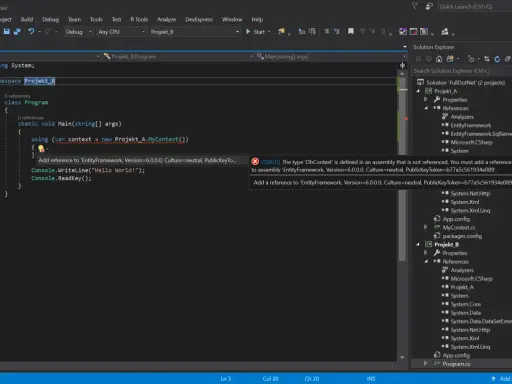Open the Debug menu
512x384 pixels.
point(50,19)
